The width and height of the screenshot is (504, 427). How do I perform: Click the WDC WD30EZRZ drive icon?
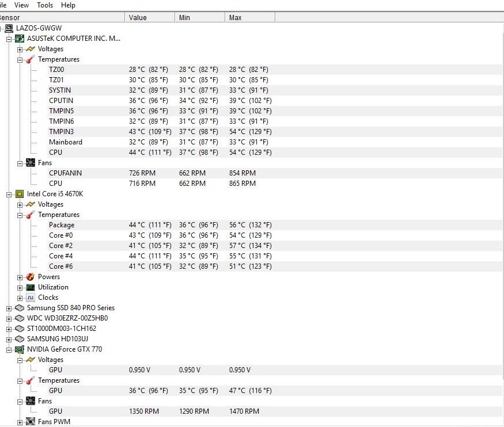[20, 318]
